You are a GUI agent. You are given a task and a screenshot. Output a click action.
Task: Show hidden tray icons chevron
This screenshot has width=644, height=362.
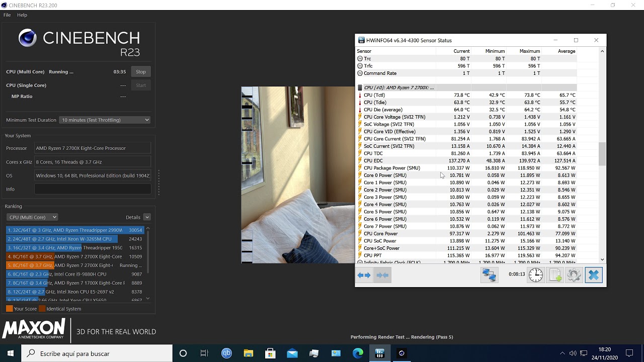562,353
